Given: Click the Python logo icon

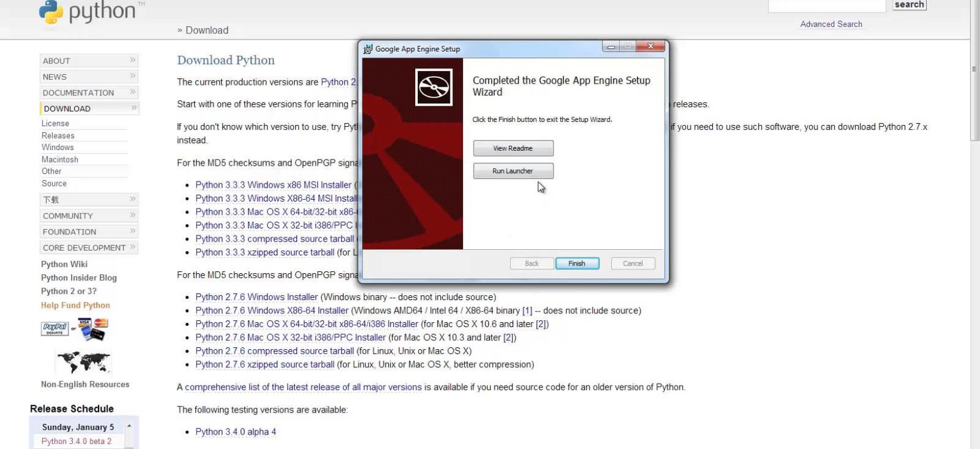Looking at the screenshot, I should pyautogui.click(x=52, y=13).
